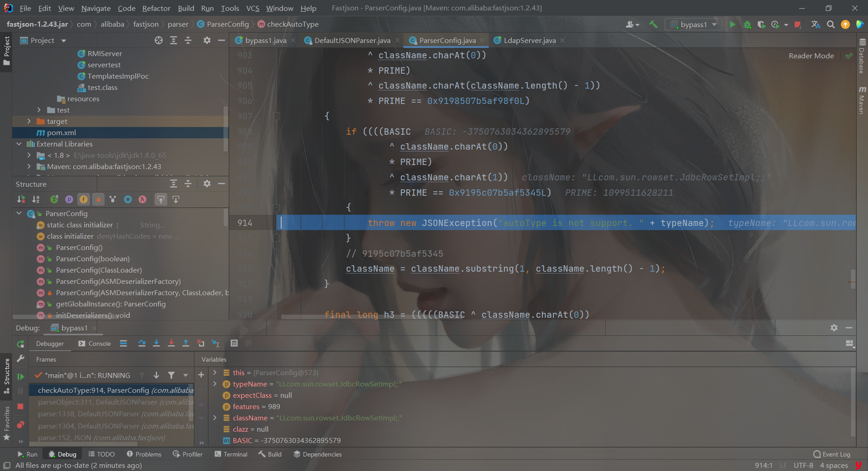This screenshot has height=471, width=868.
Task: Open the Event Log
Action: [832, 454]
